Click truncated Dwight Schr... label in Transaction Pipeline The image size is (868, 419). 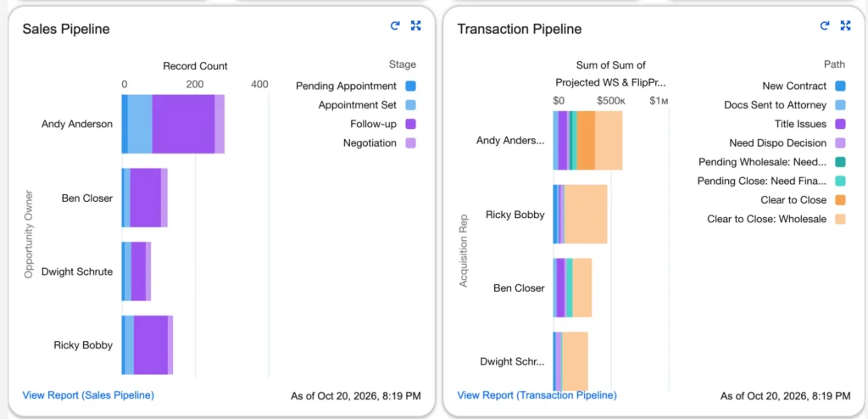(512, 362)
